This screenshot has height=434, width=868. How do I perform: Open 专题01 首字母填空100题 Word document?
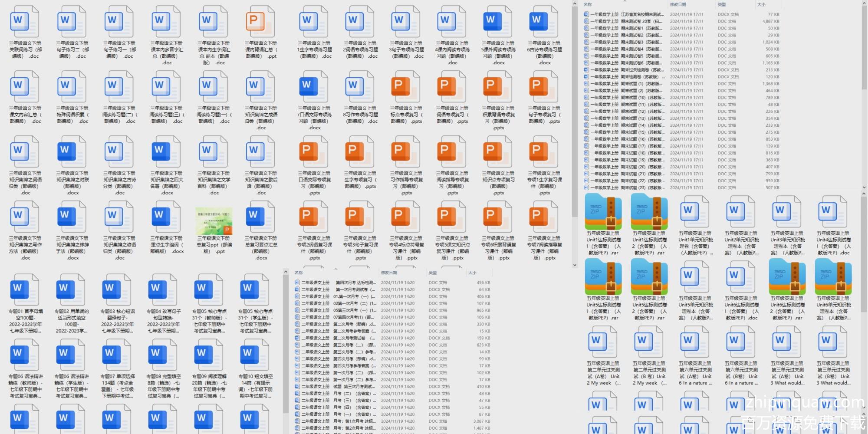tap(25, 290)
